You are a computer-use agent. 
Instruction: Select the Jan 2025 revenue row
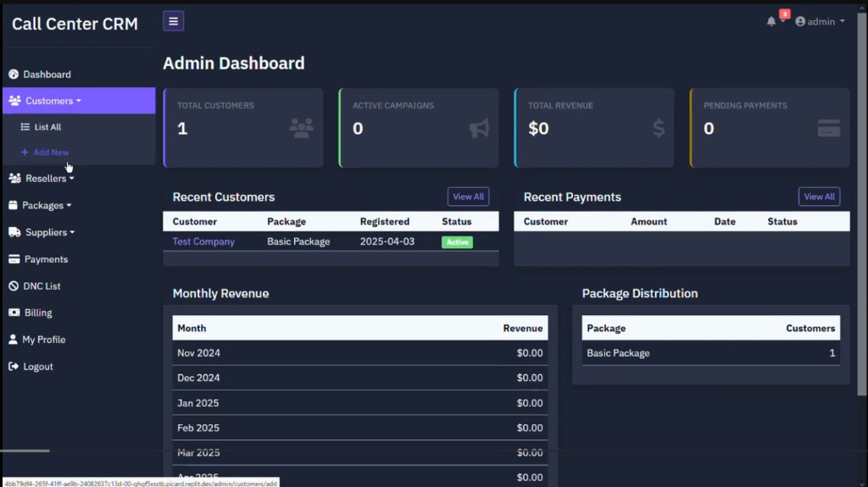[359, 403]
